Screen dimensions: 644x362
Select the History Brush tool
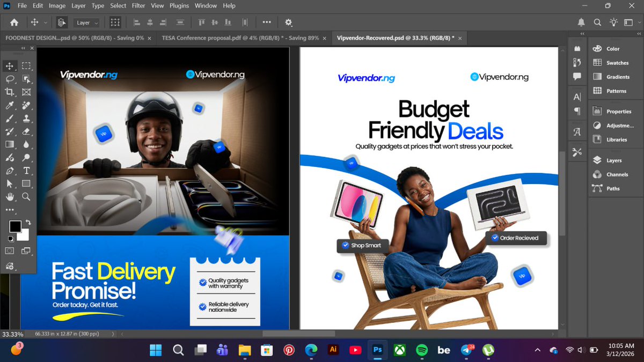pos(10,131)
